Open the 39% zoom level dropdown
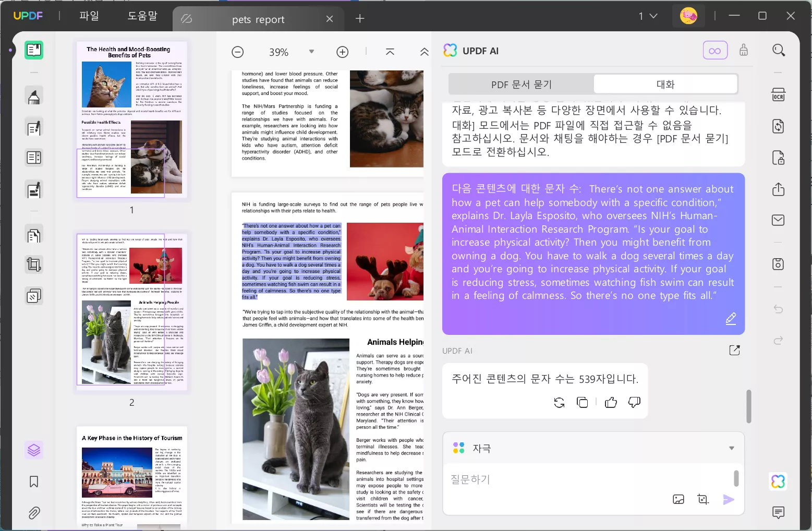Viewport: 812px width, 531px height. tap(311, 52)
